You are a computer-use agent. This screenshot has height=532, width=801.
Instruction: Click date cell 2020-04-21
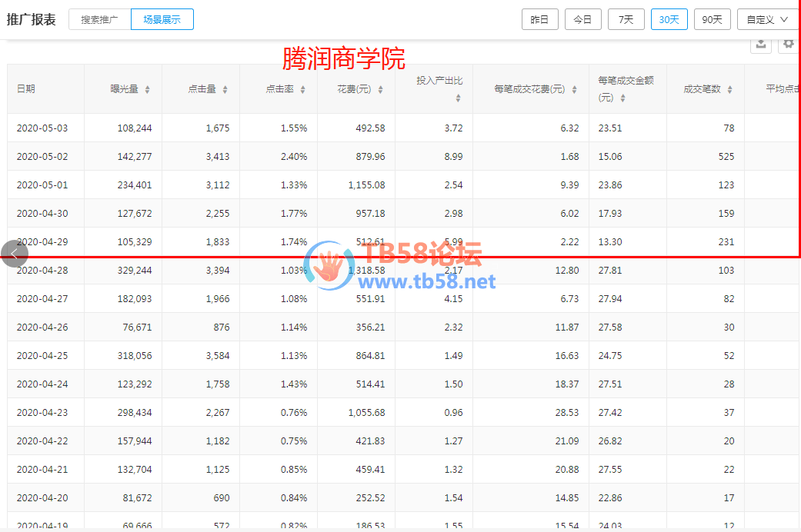pyautogui.click(x=42, y=469)
